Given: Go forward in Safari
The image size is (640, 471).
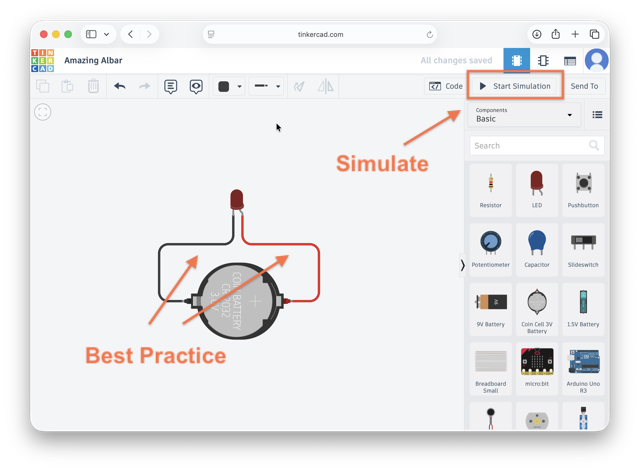Looking at the screenshot, I should tap(149, 34).
